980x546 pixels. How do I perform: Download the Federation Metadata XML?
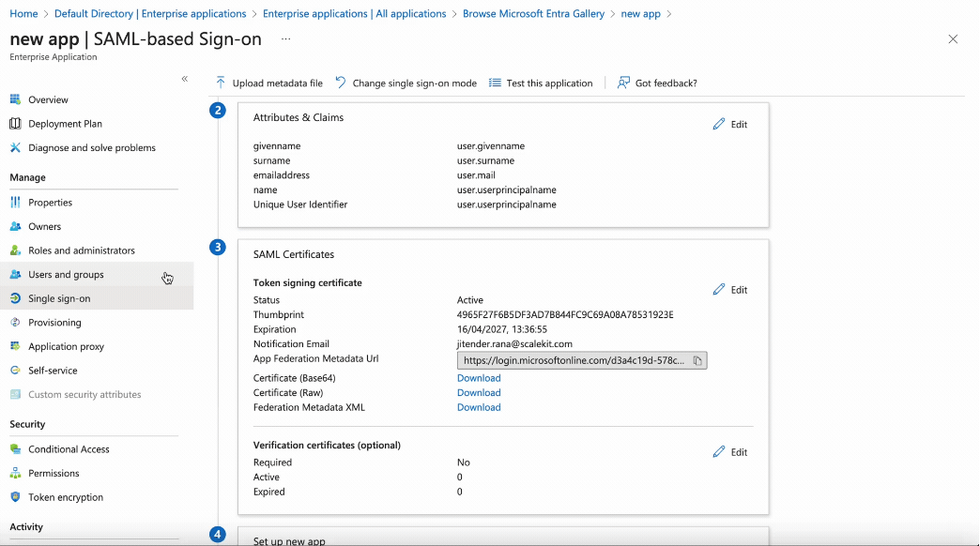[479, 406]
